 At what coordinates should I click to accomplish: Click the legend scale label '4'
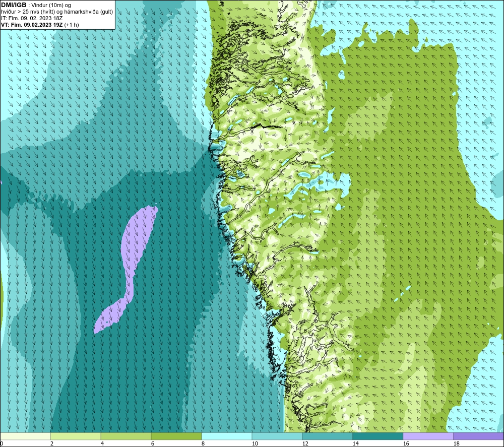pyautogui.click(x=102, y=443)
